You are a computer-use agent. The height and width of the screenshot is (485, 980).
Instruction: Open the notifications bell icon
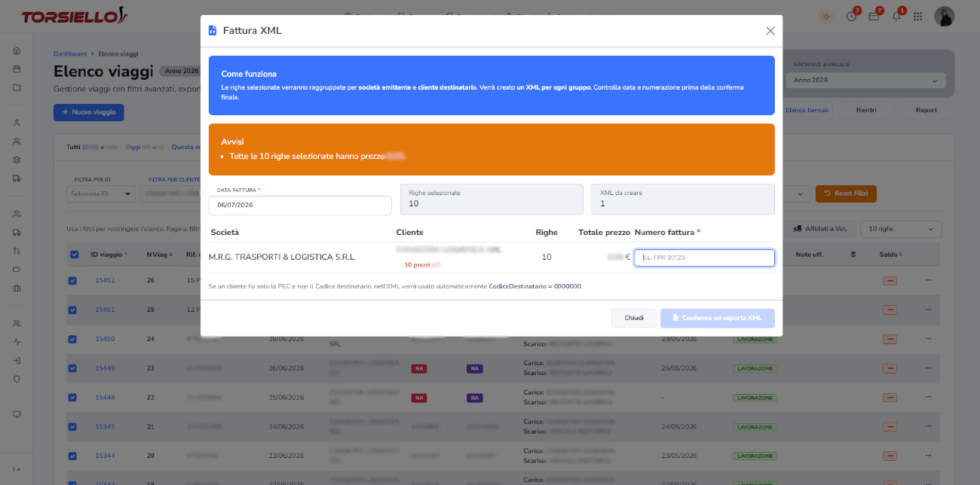[896, 16]
